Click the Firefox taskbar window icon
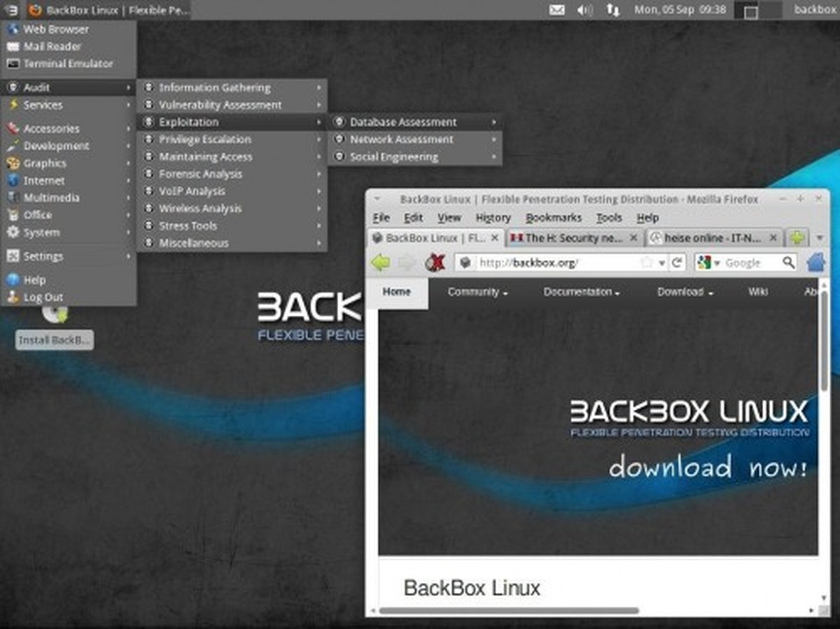 34,10
